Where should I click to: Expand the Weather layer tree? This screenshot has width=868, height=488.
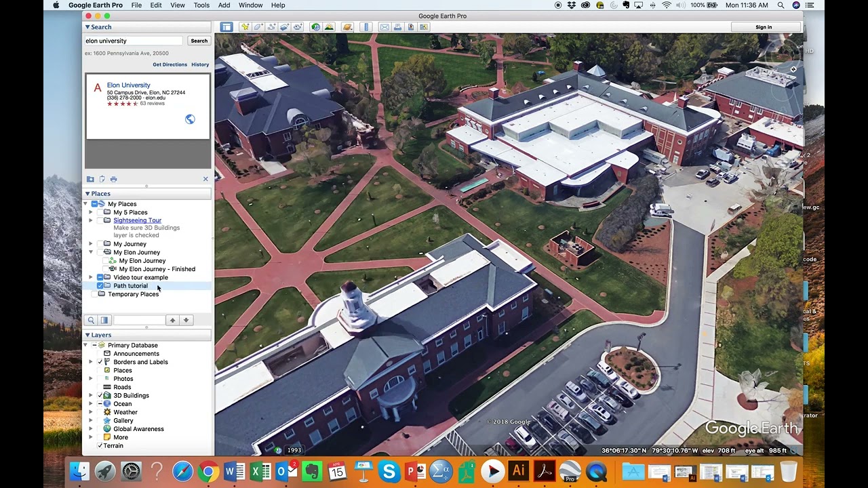tap(91, 412)
